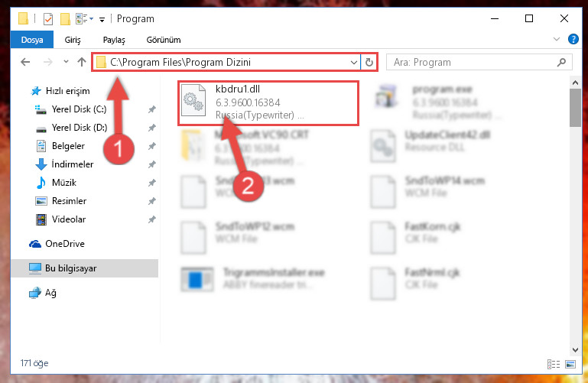588x383 pixels.
Task: Expand the address bar history dropdown
Action: 353,62
